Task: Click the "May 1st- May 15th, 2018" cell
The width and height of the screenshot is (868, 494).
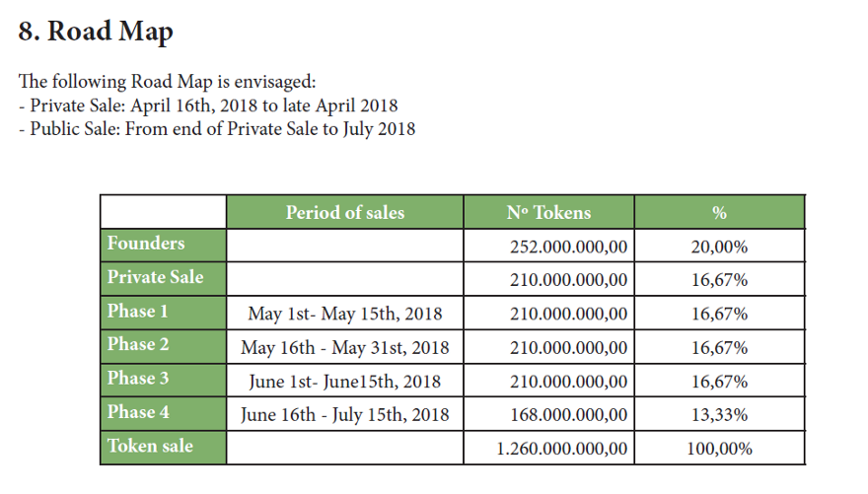Action: click(344, 315)
